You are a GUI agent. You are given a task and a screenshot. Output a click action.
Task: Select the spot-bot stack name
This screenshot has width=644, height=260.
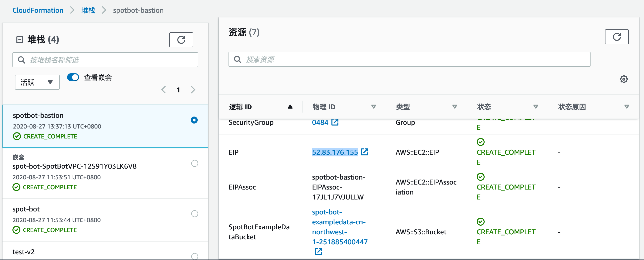(26, 209)
